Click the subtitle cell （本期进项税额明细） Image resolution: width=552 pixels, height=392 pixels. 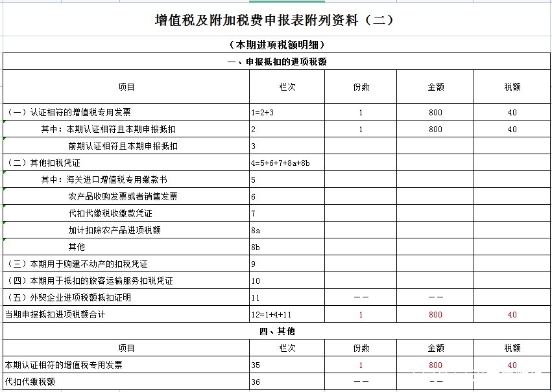tap(276, 45)
